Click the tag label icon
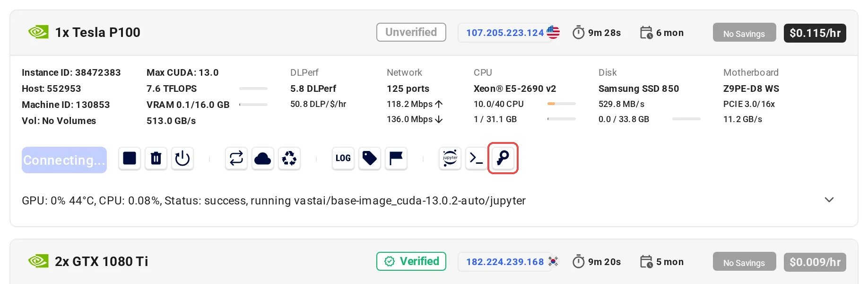 [370, 158]
